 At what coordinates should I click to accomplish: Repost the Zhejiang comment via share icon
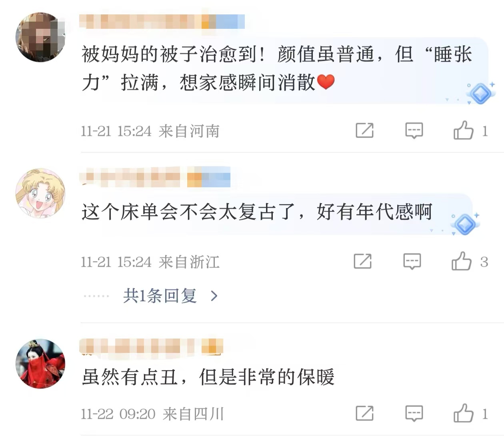pyautogui.click(x=362, y=261)
